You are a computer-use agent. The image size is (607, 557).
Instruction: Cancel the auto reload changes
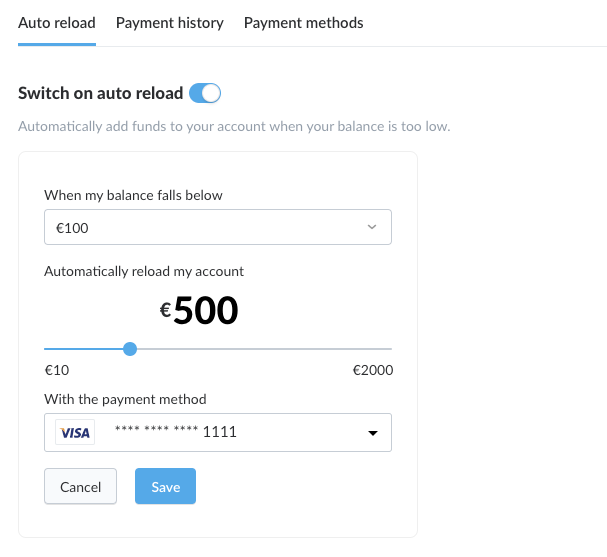[81, 486]
